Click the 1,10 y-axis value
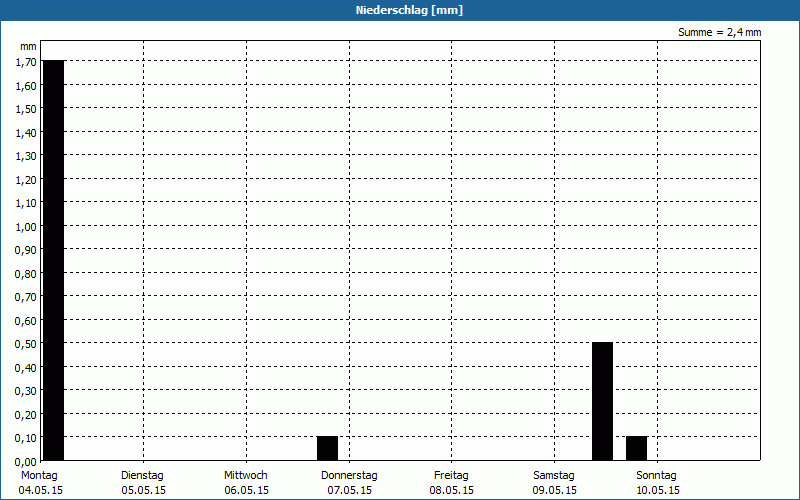The height and width of the screenshot is (500, 800). point(26,203)
